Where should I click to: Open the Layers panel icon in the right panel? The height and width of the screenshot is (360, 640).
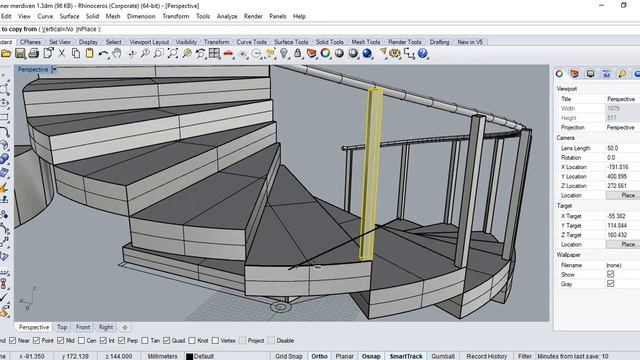pos(575,73)
